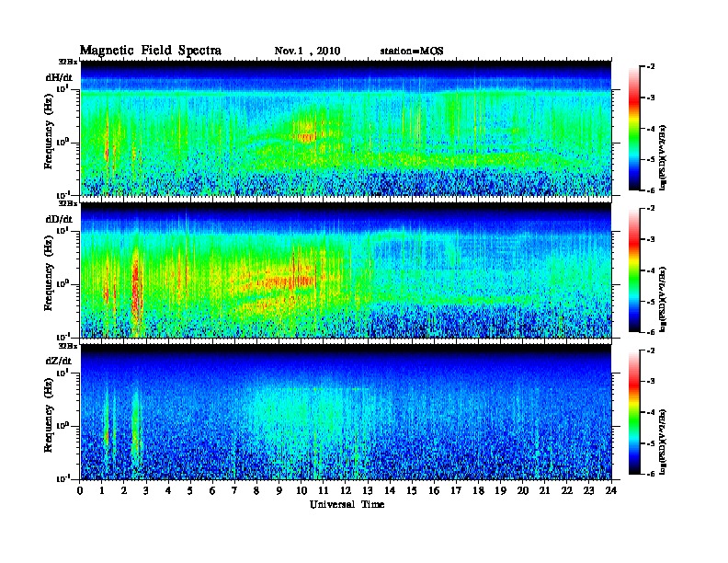Select the dD/dt panel label

59,219
